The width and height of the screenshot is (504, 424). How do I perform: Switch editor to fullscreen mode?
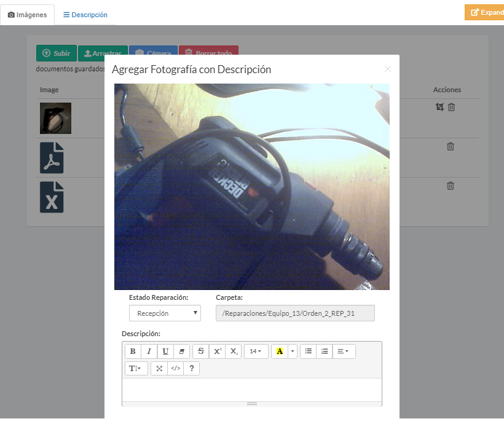point(159,369)
